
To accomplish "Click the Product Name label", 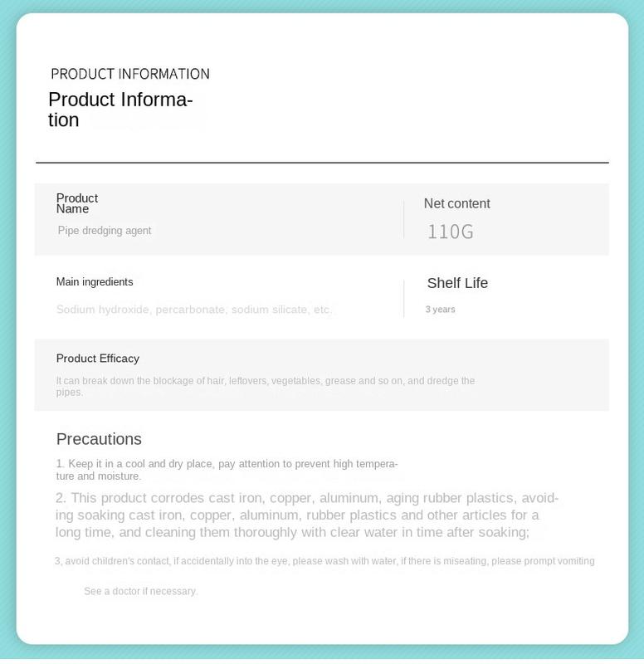I will pyautogui.click(x=77, y=203).
